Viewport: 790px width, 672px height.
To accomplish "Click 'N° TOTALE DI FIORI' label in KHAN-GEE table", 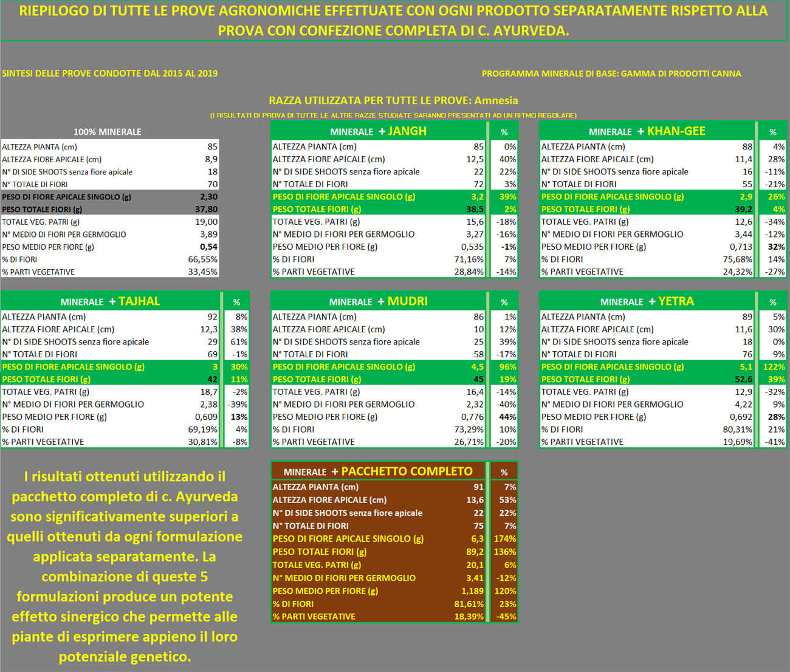I will click(579, 184).
